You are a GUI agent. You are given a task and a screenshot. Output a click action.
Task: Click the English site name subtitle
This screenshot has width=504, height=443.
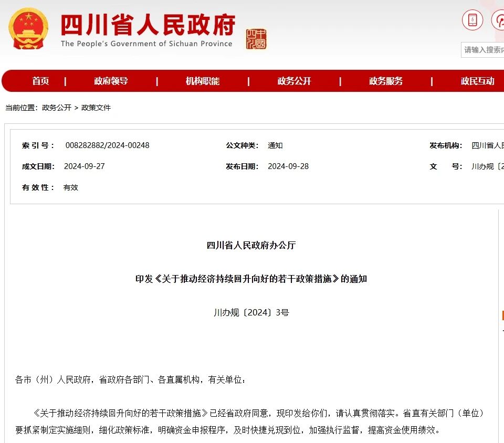point(146,44)
